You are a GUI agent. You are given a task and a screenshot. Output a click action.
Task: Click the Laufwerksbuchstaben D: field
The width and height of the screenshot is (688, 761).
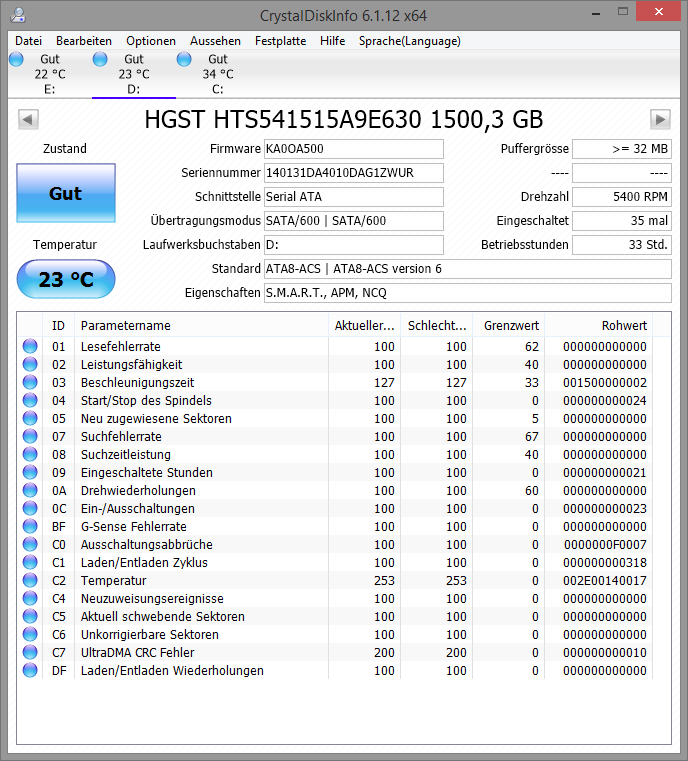[354, 245]
